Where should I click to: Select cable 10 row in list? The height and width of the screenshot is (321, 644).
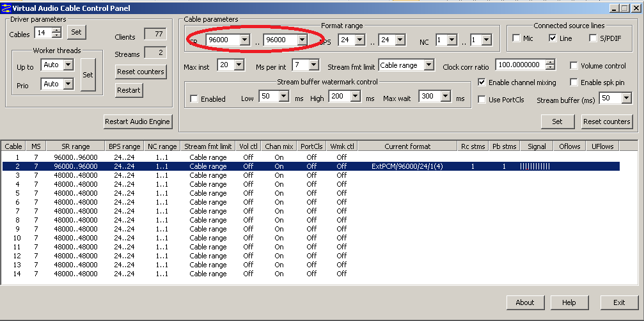click(311, 238)
